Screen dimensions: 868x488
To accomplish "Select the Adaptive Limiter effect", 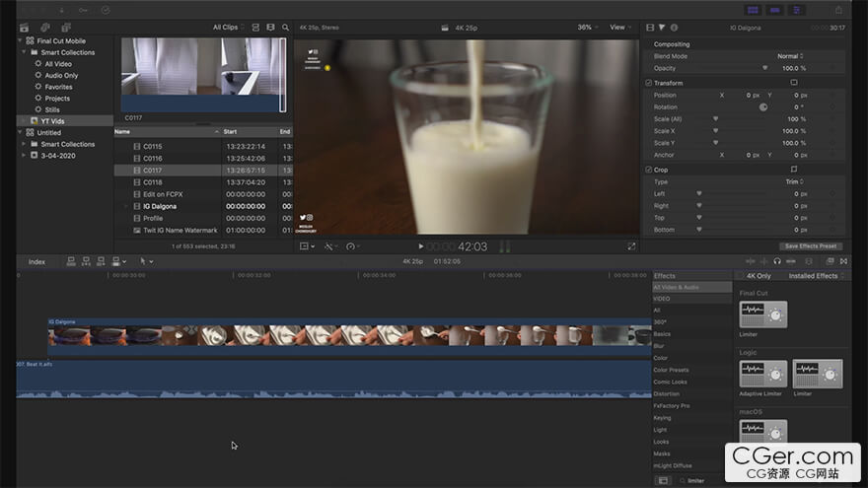I will (x=763, y=375).
